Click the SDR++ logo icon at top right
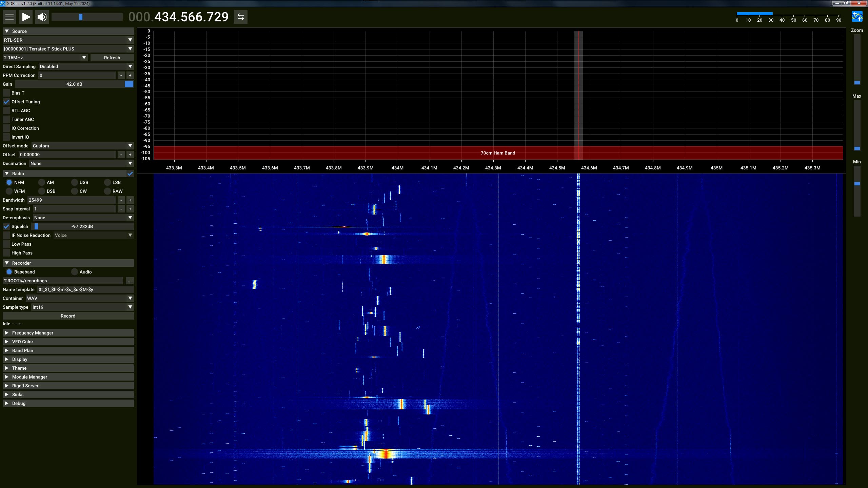Viewport: 868px width, 488px height. (857, 16)
